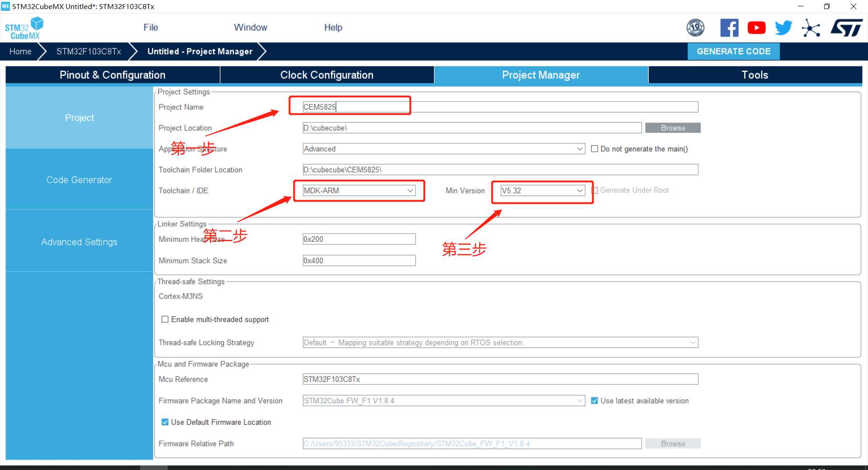868x470 pixels.
Task: Open the Help menu
Action: click(x=333, y=28)
